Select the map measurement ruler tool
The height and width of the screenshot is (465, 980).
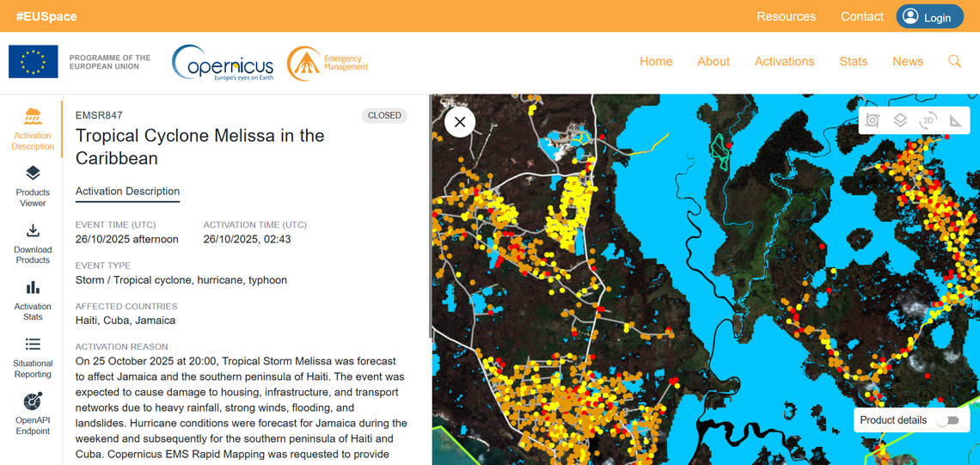pyautogui.click(x=955, y=120)
